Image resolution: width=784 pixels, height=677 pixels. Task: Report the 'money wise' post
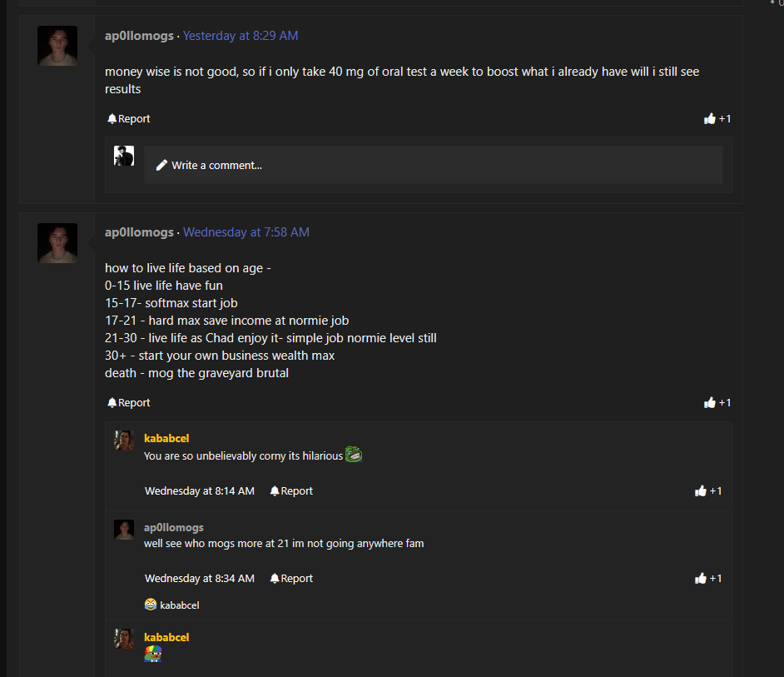(128, 119)
